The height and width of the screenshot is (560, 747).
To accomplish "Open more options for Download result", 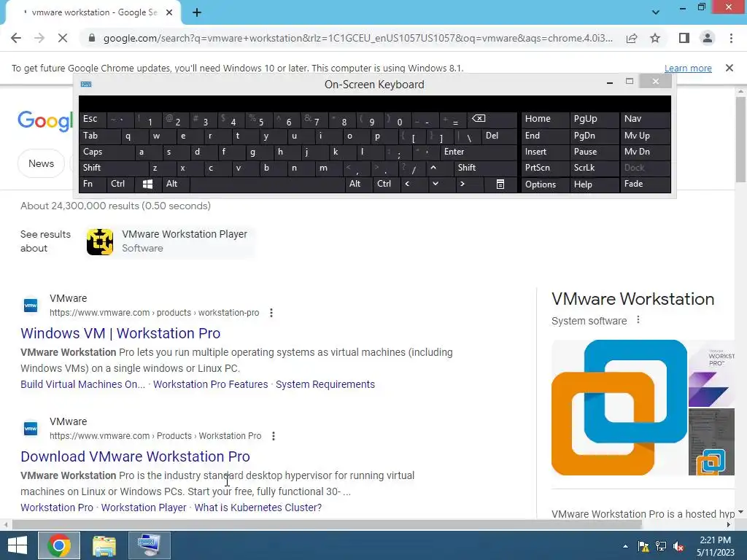I will pyautogui.click(x=274, y=436).
